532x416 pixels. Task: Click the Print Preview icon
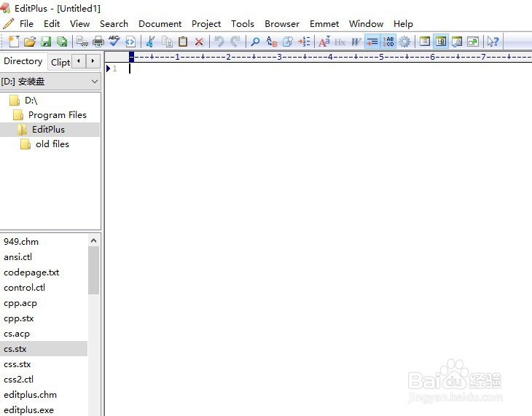pos(82,42)
